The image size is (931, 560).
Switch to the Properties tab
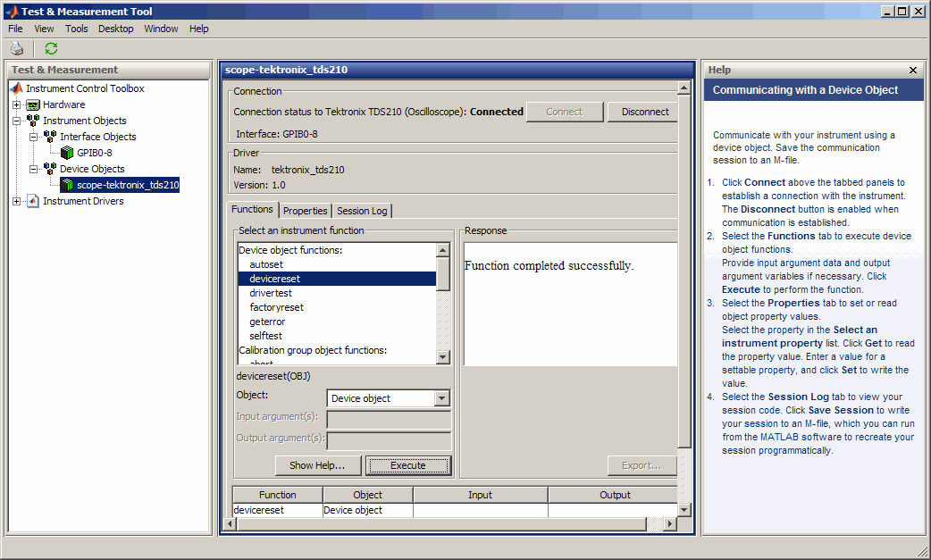pos(305,211)
